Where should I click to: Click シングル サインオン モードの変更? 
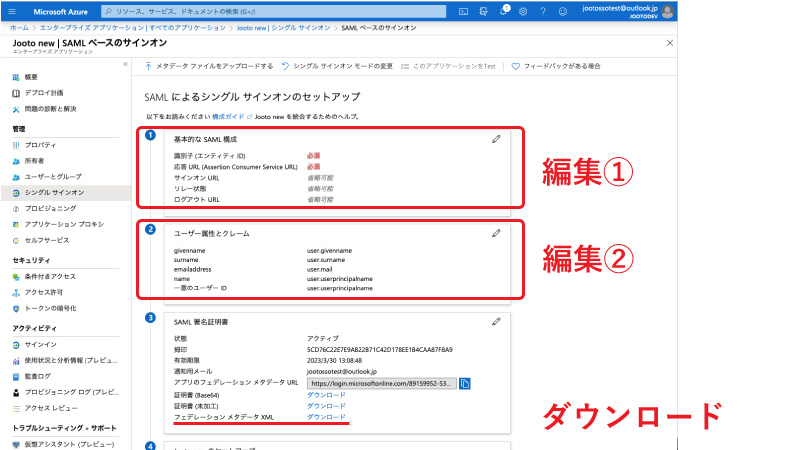click(336, 66)
